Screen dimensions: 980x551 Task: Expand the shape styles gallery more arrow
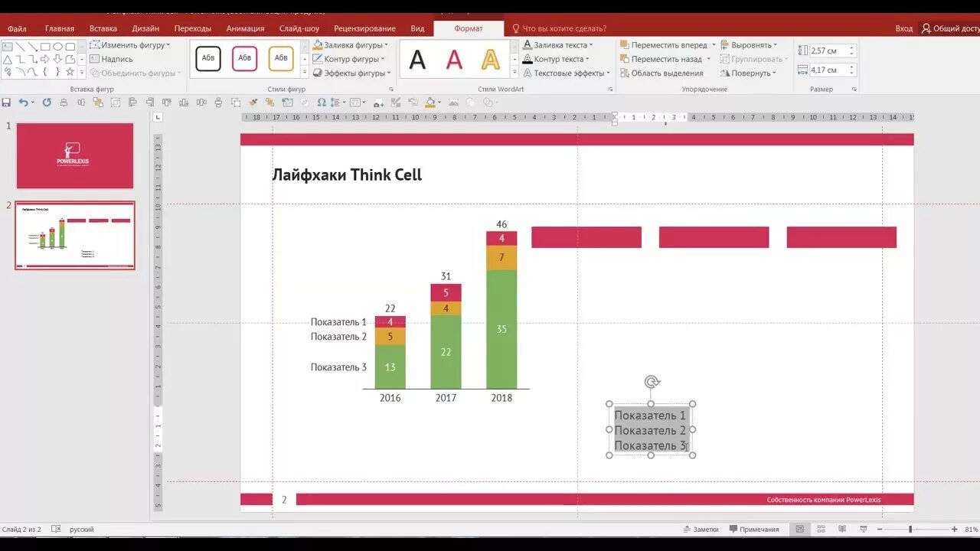click(x=305, y=73)
